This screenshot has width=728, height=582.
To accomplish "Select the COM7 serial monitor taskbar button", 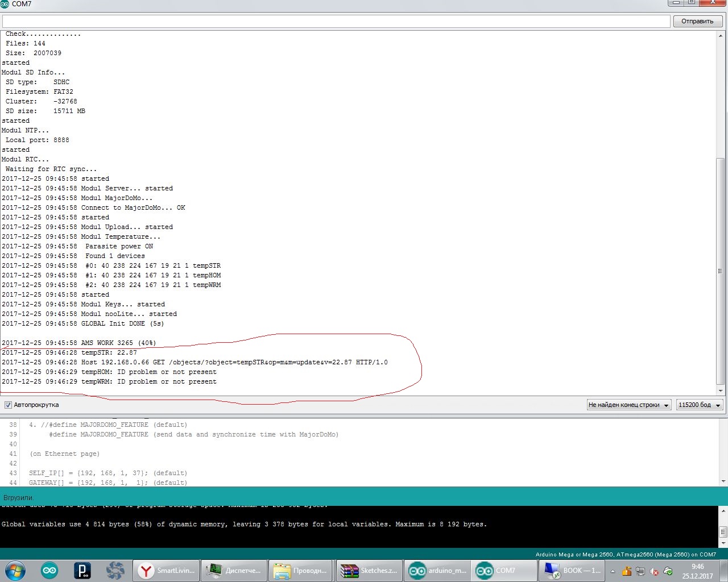I will coord(504,570).
